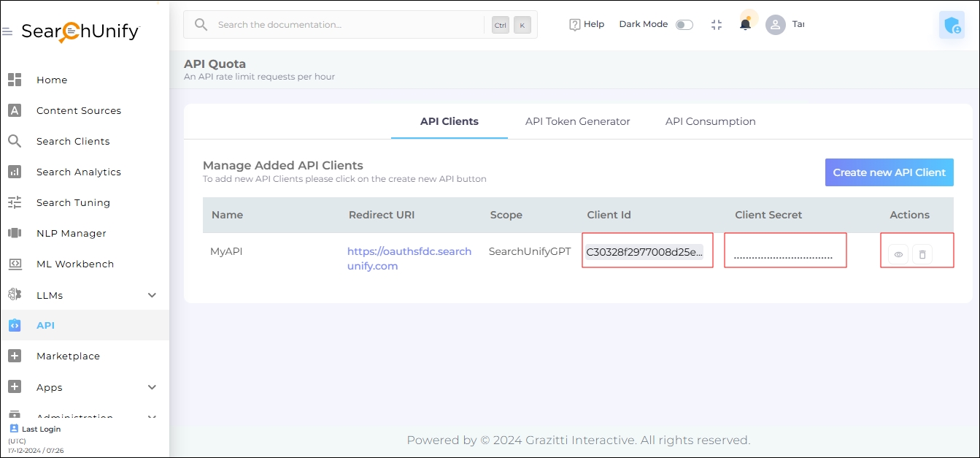The image size is (980, 458).
Task: Click the blue shield icon at top right
Action: click(x=952, y=26)
